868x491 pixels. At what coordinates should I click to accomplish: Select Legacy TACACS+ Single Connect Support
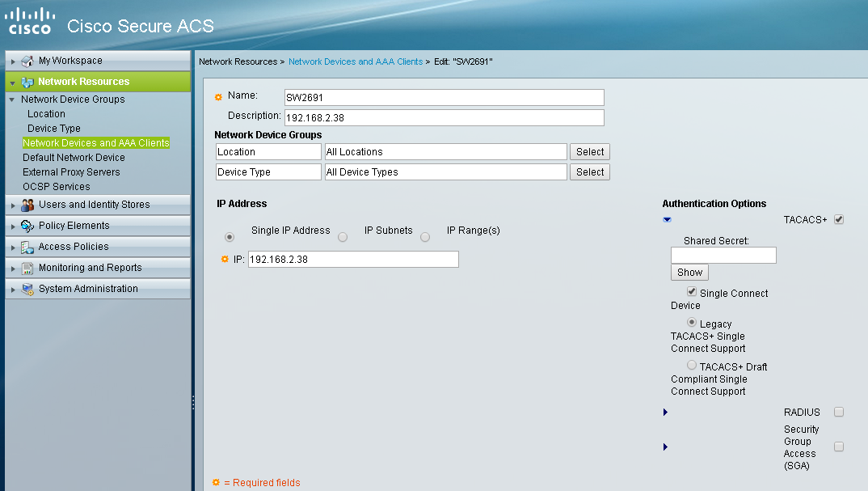[x=692, y=322]
